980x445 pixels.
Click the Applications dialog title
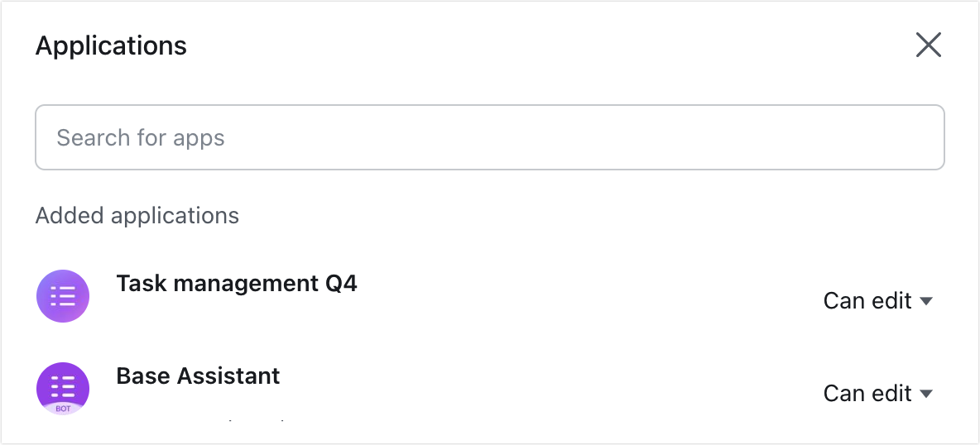tap(111, 45)
